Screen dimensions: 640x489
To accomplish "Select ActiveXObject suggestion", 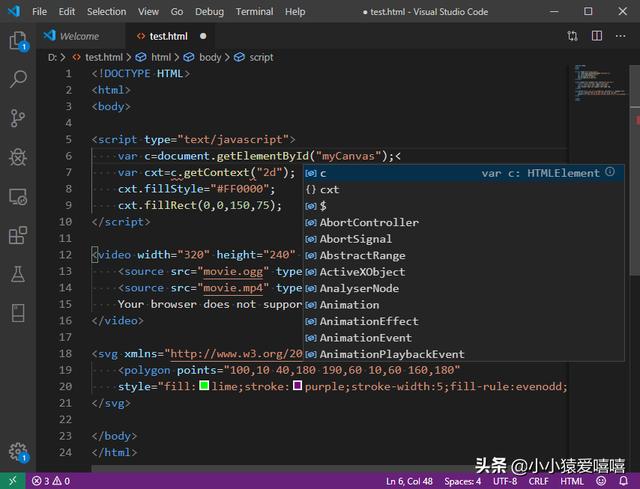I will [464, 272].
